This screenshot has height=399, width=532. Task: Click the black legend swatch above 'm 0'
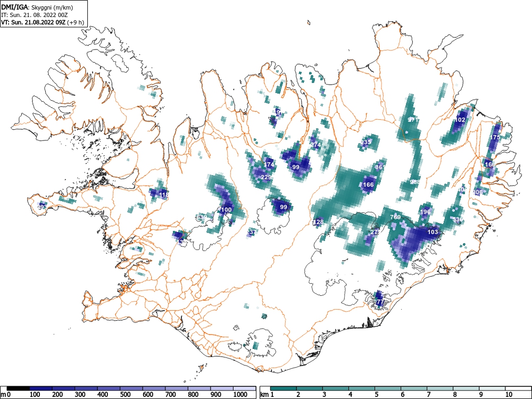click(x=18, y=388)
